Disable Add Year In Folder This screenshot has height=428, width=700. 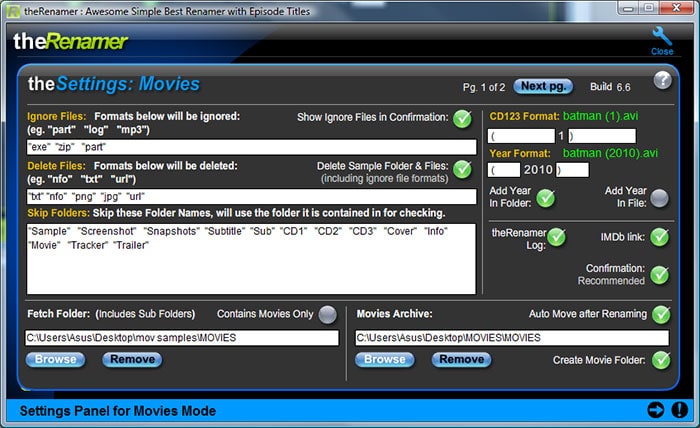click(546, 199)
